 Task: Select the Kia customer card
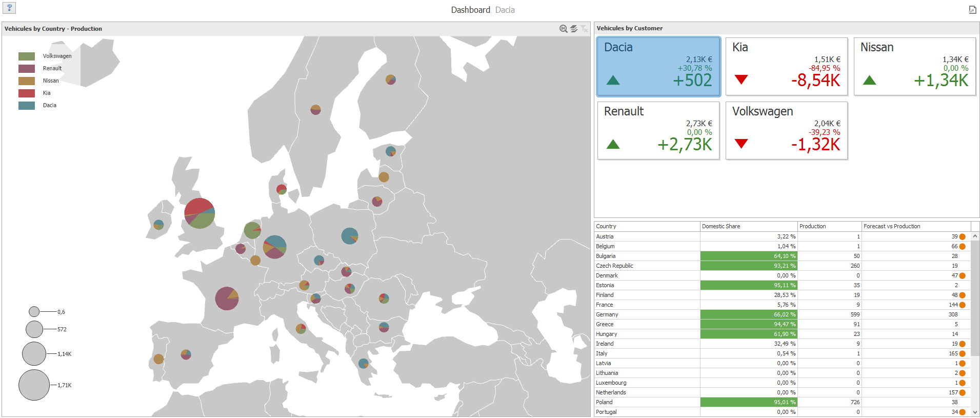click(787, 67)
